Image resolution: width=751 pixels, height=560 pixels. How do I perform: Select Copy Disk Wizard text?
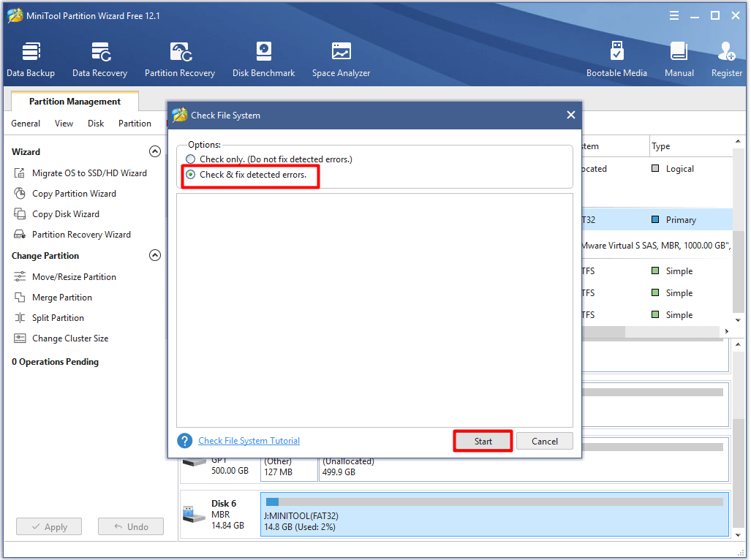[x=66, y=214]
